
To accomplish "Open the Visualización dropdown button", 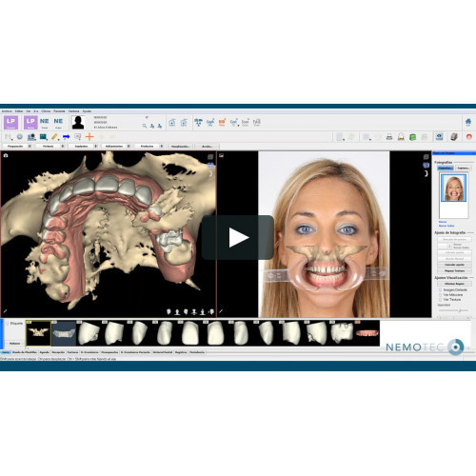I will click(x=180, y=147).
